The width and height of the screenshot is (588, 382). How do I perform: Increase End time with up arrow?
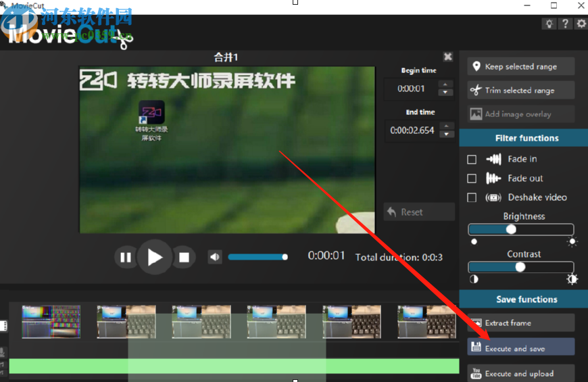pos(446,126)
